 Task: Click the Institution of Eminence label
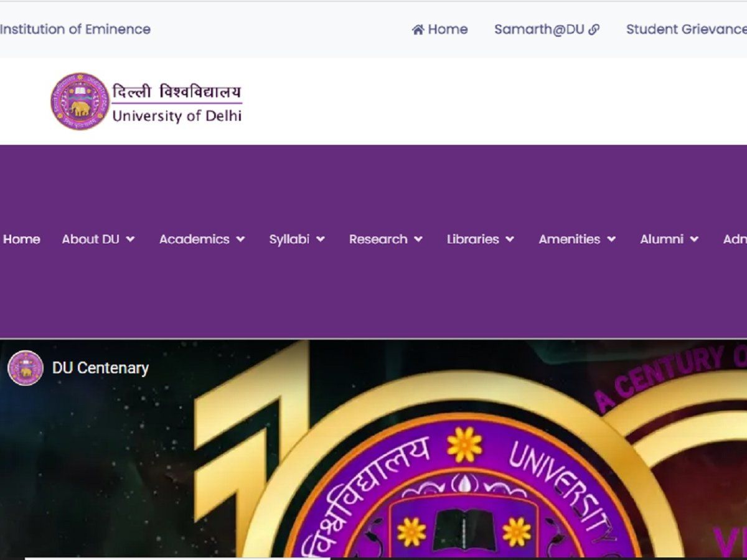pos(76,29)
